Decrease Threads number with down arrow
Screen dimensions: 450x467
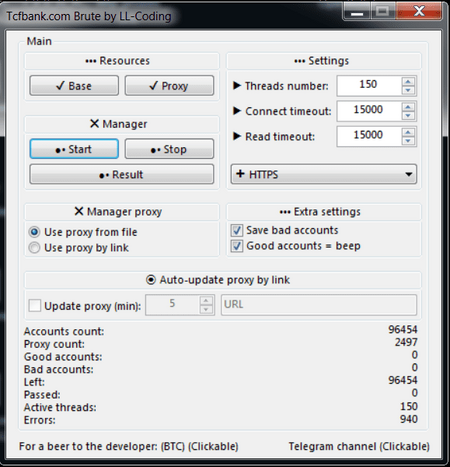[408, 91]
